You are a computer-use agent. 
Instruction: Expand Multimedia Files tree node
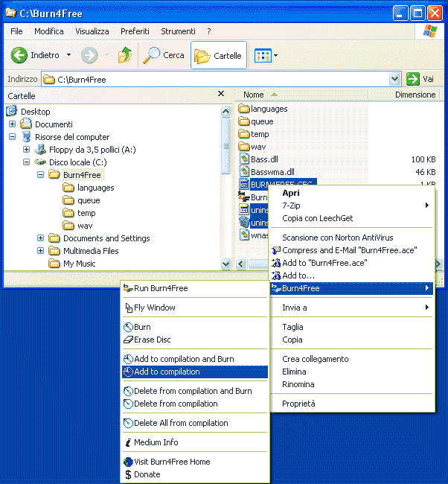40,251
